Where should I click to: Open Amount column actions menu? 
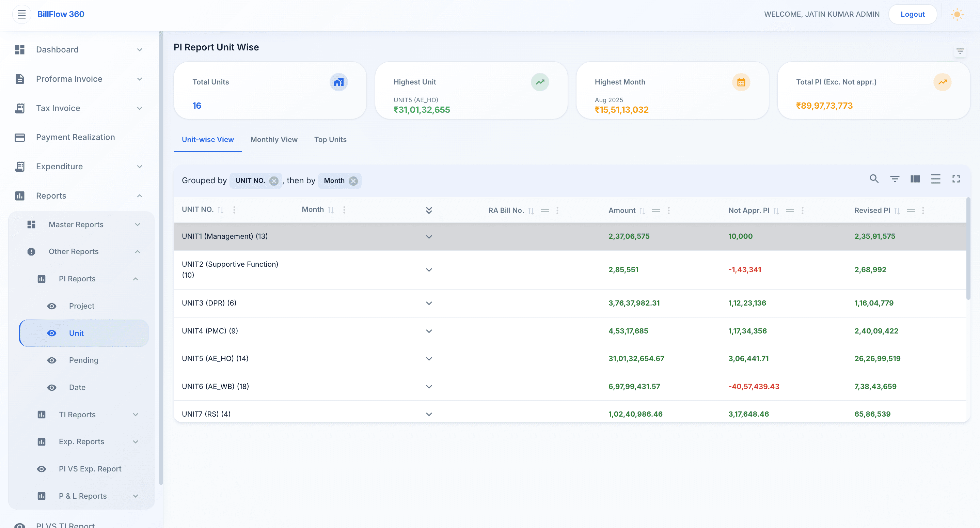[x=668, y=211]
